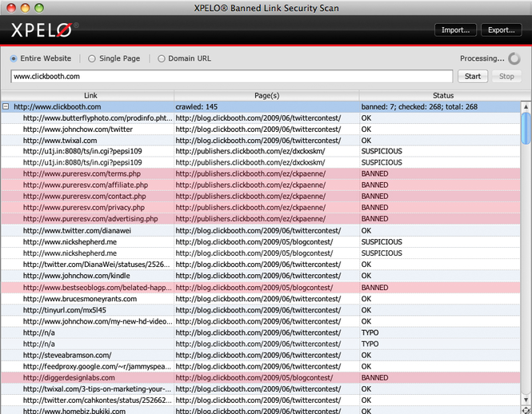The height and width of the screenshot is (414, 532).
Task: Click the BANNED status for diggerdesignlabs.com
Action: (x=374, y=377)
